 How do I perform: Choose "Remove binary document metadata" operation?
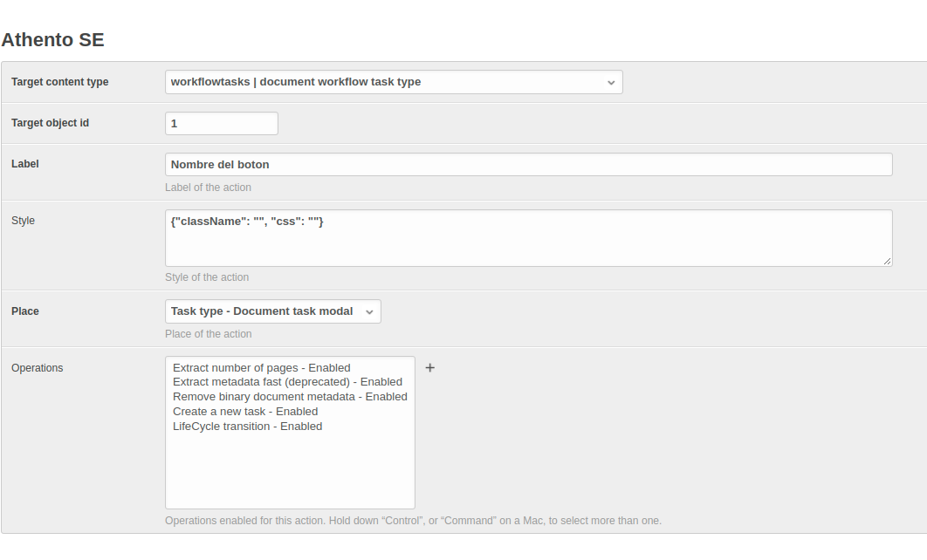pyautogui.click(x=290, y=397)
